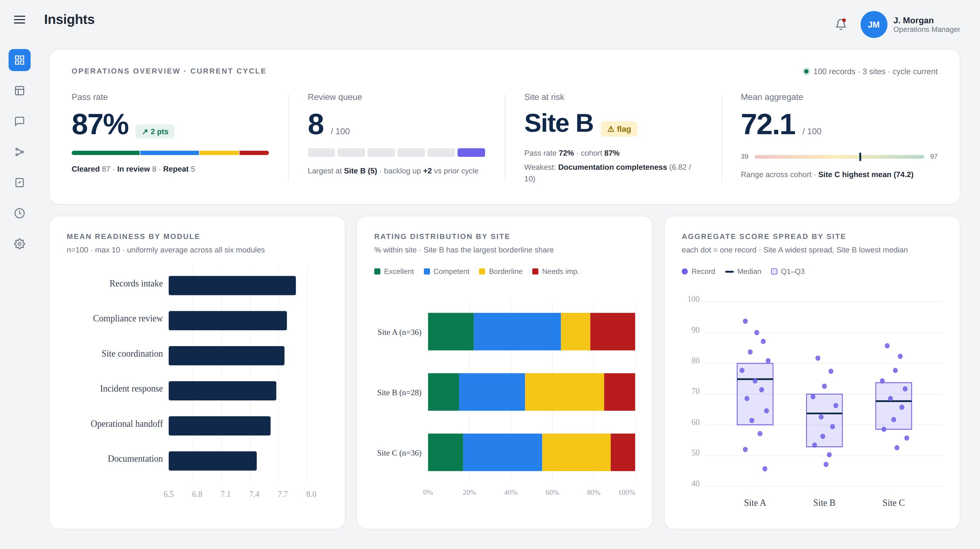
Task: Click the red segment of pass rate bar
Action: [254, 153]
